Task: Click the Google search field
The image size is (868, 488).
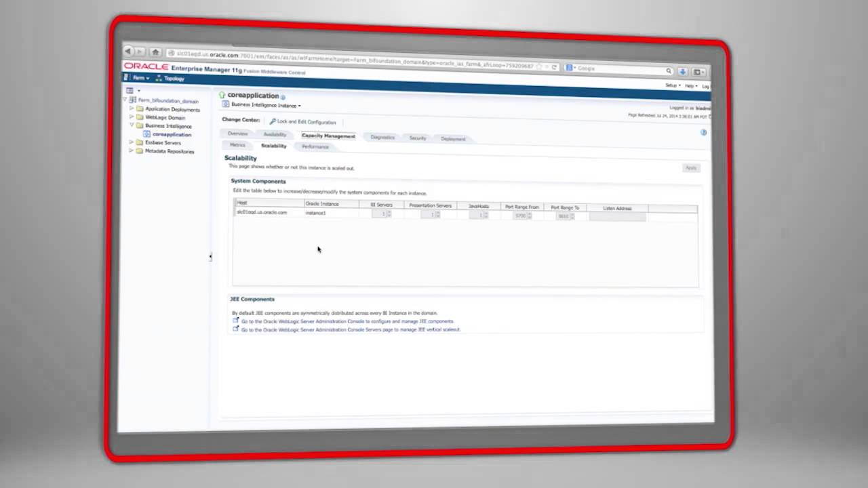Action: (617, 69)
